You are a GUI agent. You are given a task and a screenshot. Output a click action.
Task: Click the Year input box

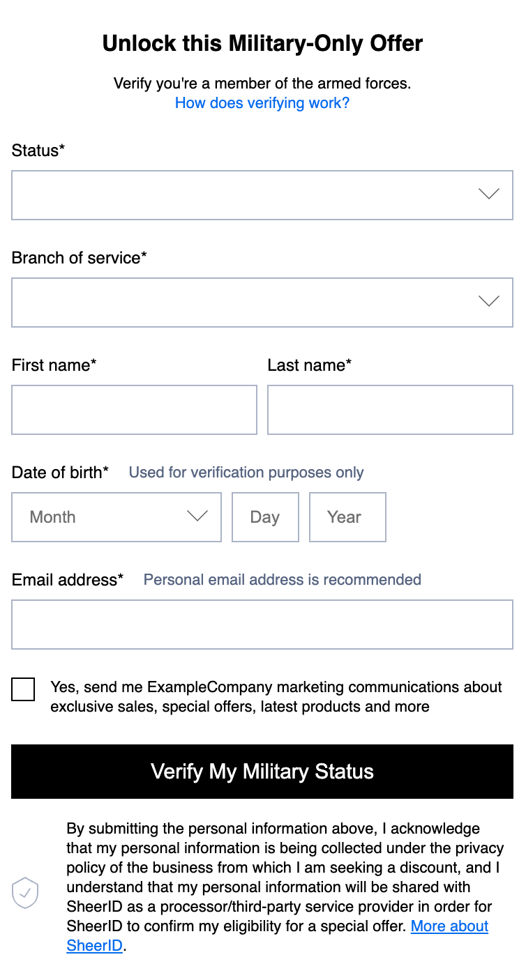tap(347, 517)
